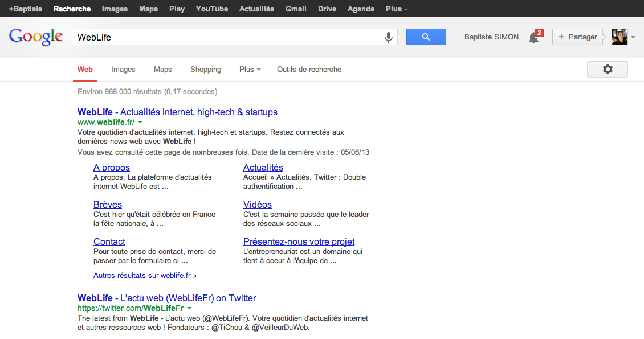Click Recherche in the top bar

point(72,9)
